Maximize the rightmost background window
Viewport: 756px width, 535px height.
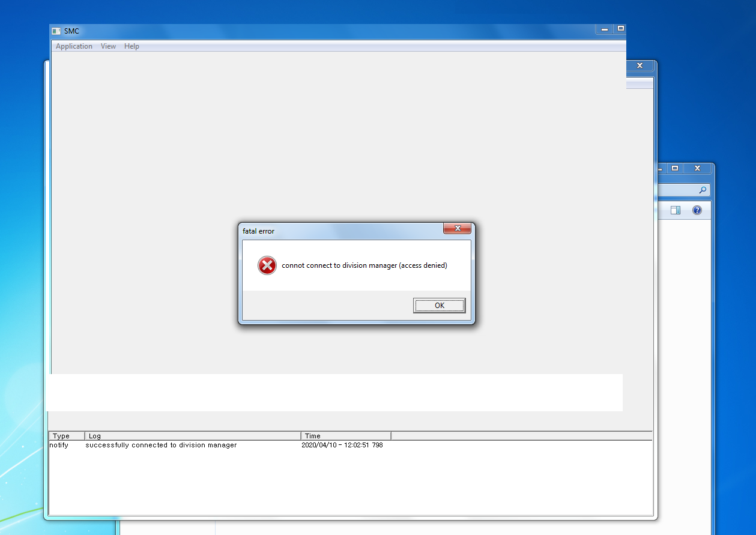pos(675,169)
